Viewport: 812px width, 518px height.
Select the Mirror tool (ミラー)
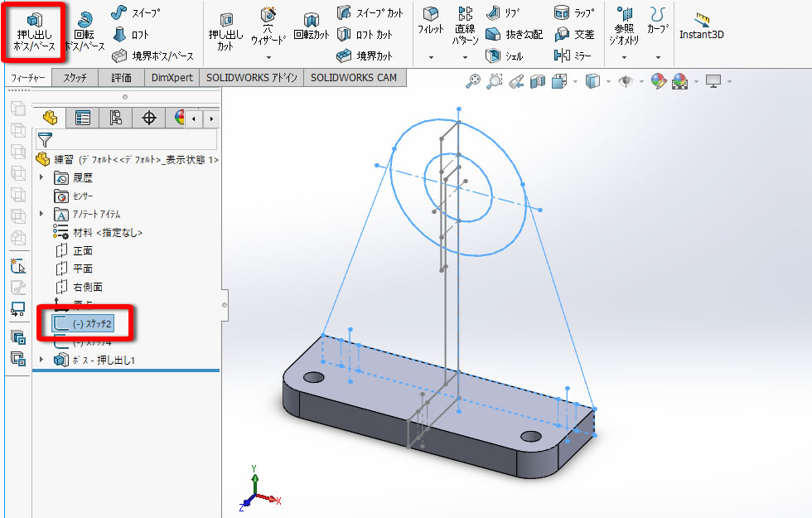(573, 56)
